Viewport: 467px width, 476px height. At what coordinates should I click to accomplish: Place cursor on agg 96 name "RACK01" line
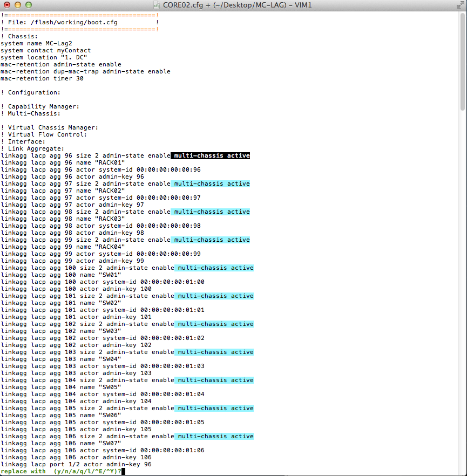63,162
